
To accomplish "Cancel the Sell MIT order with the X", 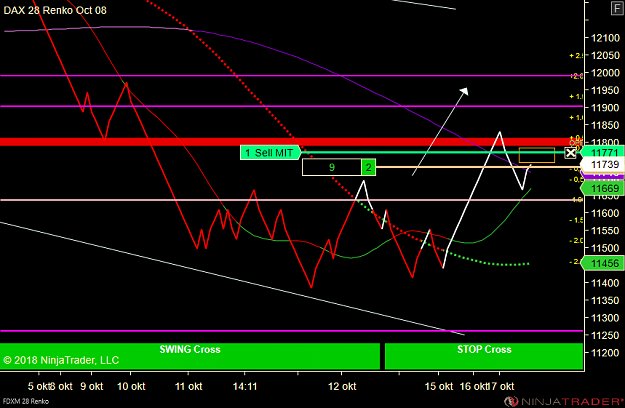I will [570, 153].
